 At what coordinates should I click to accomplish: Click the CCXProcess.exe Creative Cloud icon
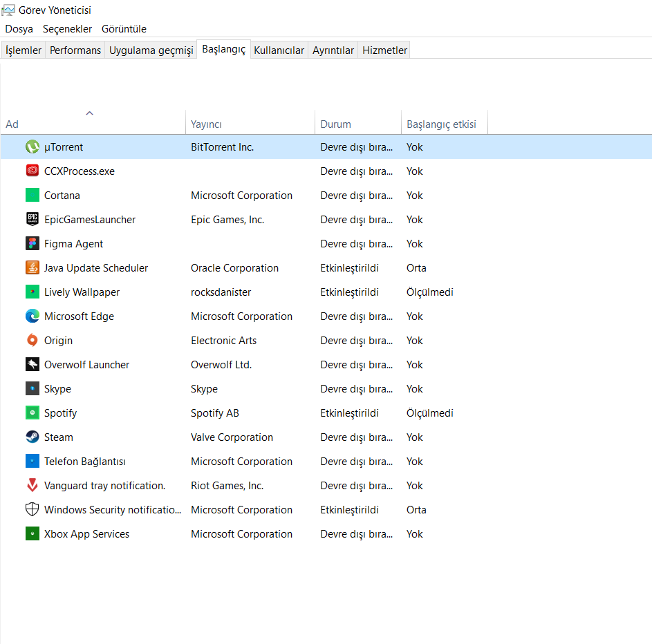pos(32,171)
